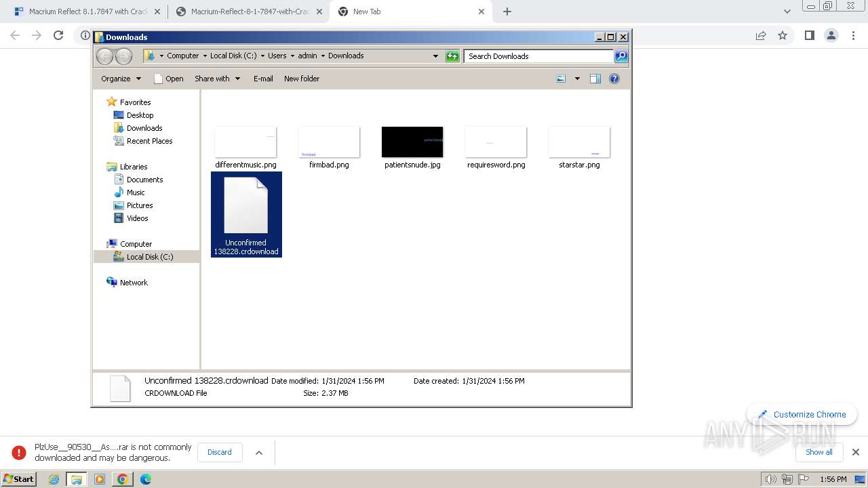The image size is (868, 488).
Task: Select starstar.png file
Action: click(579, 146)
